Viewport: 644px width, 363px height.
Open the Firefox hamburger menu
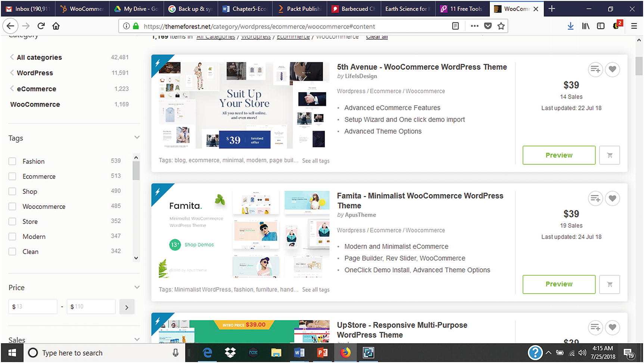click(x=634, y=26)
